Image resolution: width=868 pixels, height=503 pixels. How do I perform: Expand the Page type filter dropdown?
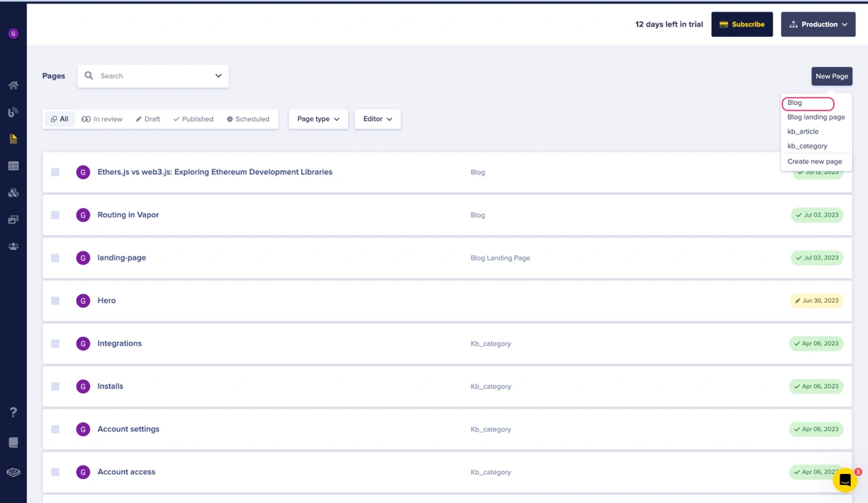tap(318, 119)
